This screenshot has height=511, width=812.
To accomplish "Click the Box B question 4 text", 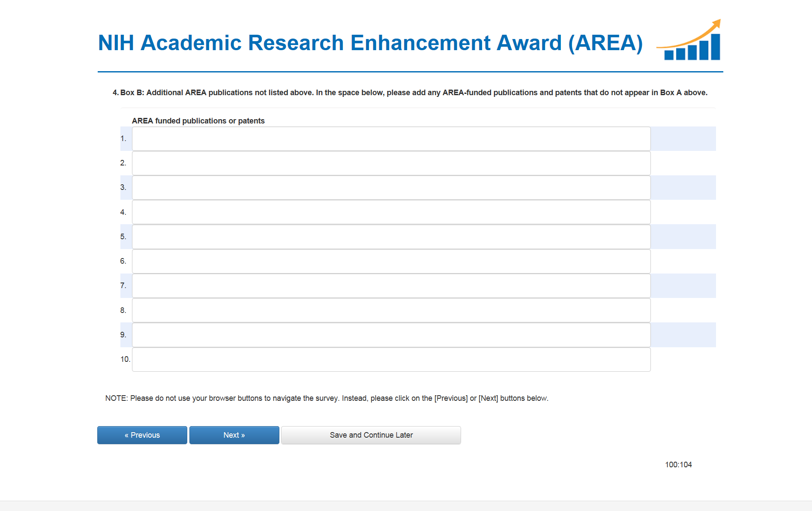I will click(410, 93).
